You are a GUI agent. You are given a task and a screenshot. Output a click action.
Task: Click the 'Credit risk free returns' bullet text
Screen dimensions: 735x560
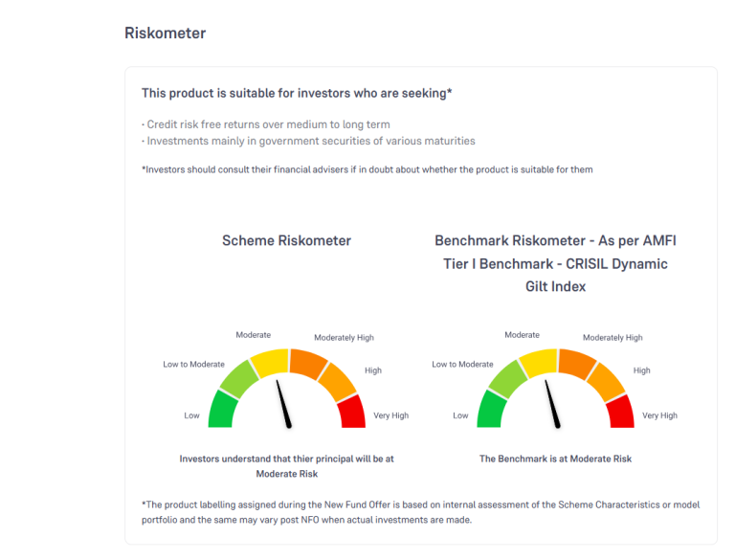coord(268,124)
